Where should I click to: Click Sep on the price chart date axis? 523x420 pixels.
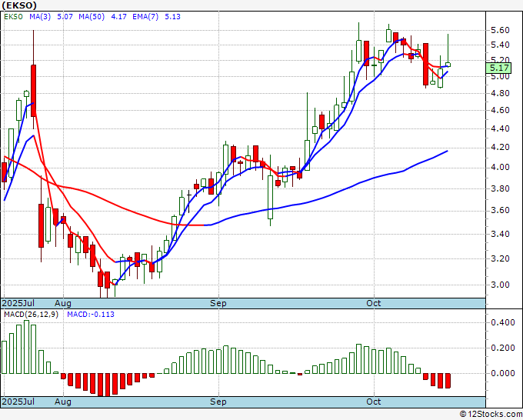click(x=218, y=304)
